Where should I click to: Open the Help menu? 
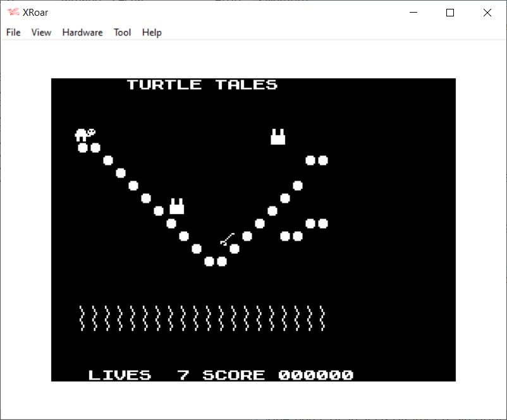pos(152,32)
